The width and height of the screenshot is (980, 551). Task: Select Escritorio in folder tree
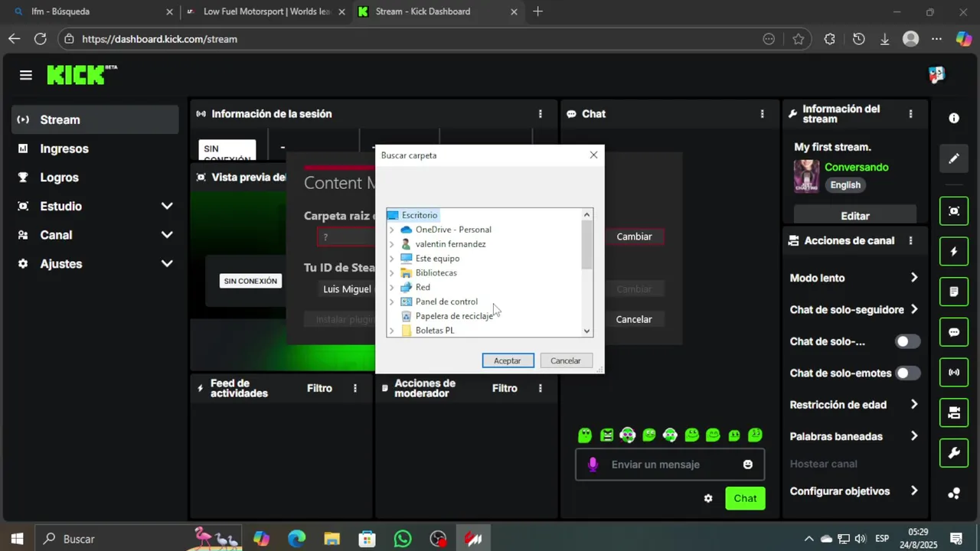[x=420, y=215]
